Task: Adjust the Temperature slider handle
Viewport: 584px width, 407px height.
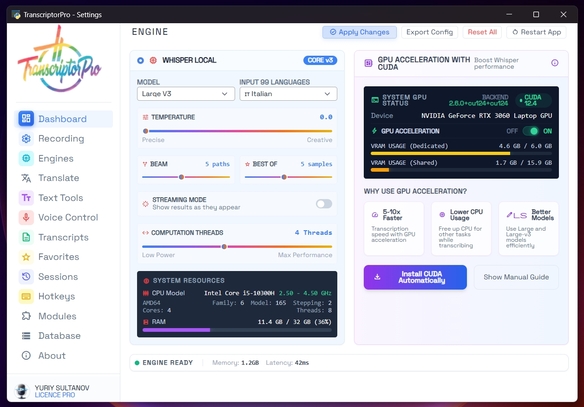Action: 146,131
